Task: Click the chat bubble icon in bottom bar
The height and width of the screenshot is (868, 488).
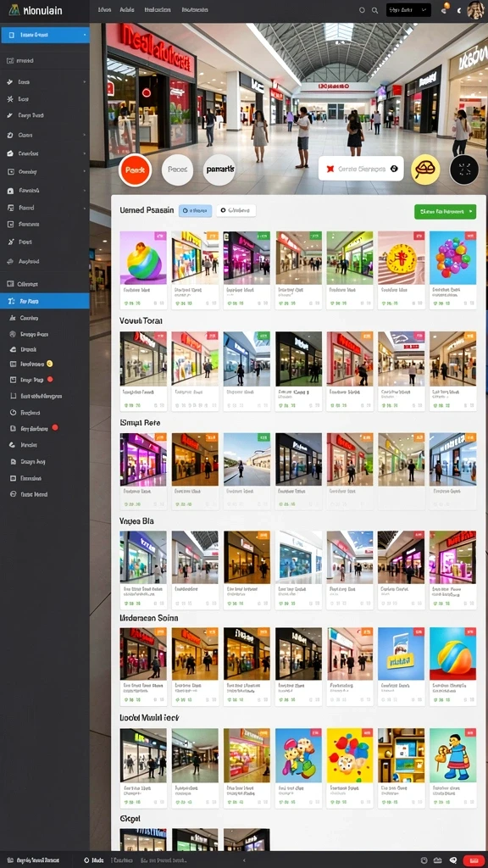Action: point(453,860)
